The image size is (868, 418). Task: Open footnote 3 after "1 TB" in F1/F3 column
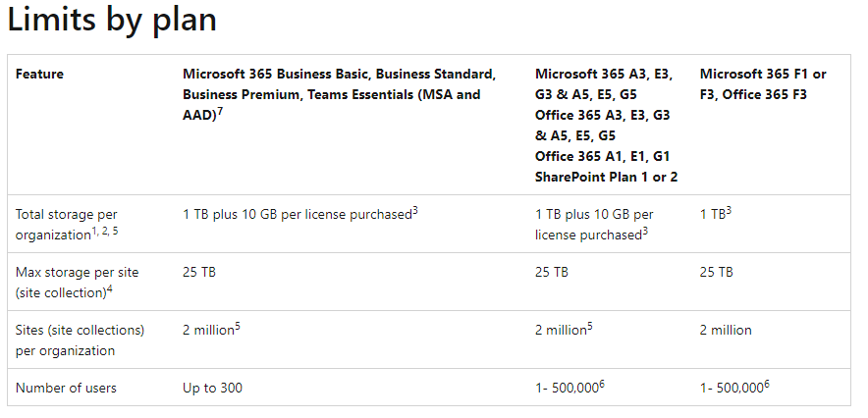pos(730,209)
